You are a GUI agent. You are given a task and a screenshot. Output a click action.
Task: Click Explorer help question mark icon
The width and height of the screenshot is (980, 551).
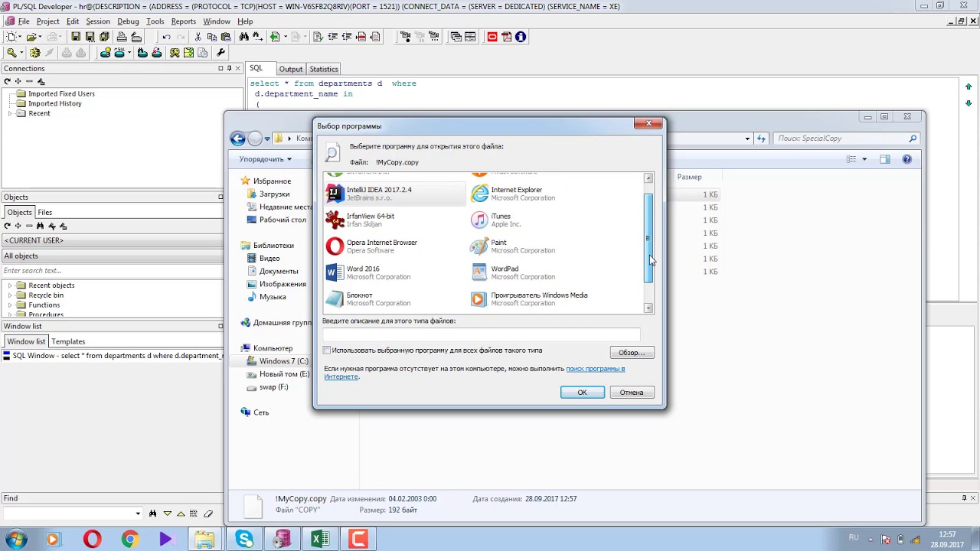coord(907,159)
